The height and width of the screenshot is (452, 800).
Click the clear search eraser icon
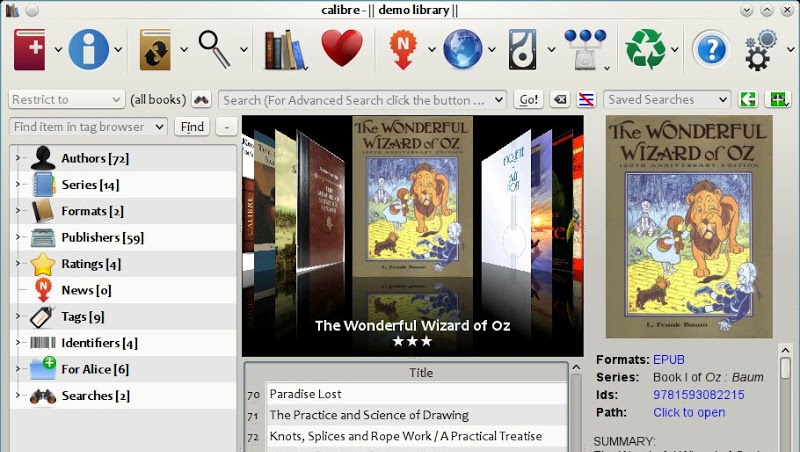(x=560, y=99)
